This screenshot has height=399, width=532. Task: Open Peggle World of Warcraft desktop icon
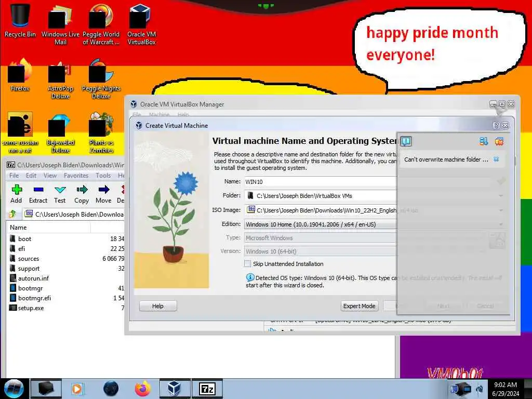tap(101, 24)
